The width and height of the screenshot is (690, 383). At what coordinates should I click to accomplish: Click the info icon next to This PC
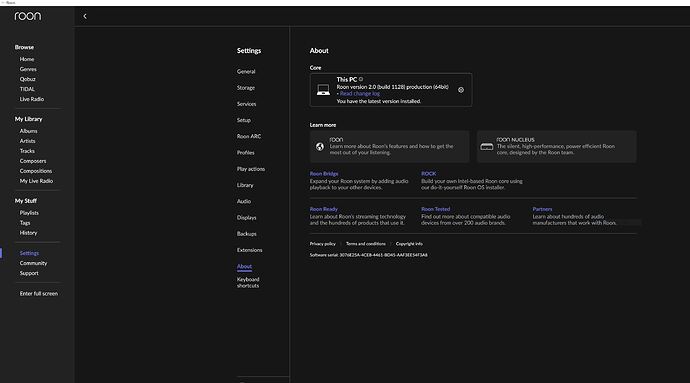(361, 79)
